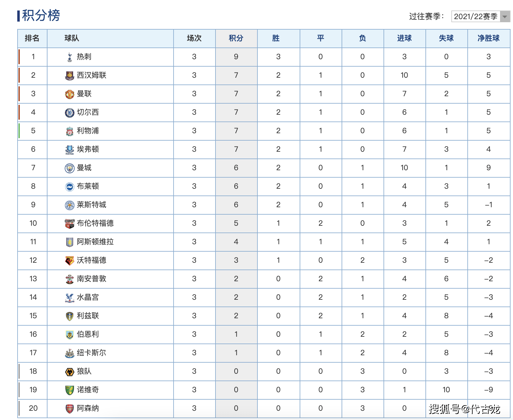Open the 2021/22赛季 season dropdown

tap(481, 16)
